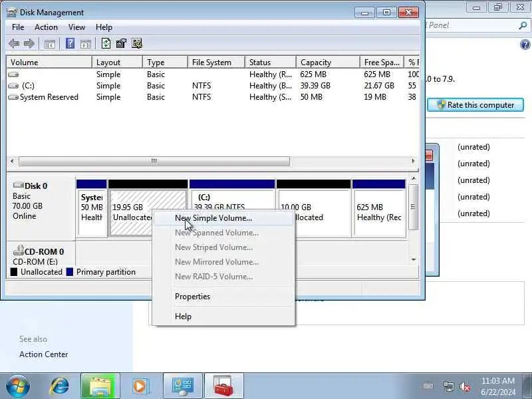Click the right arrow of the horizontal scrollbar
The image size is (532, 399).
[413, 161]
